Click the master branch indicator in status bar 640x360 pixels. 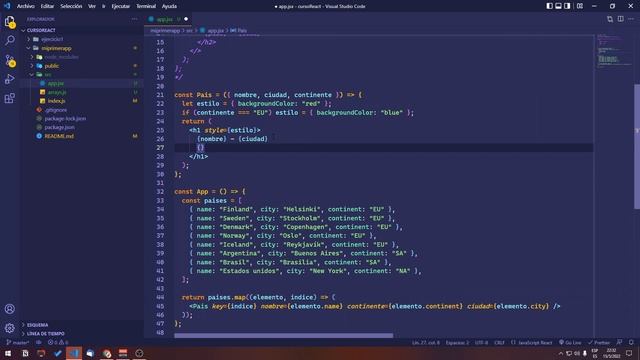click(x=18, y=342)
